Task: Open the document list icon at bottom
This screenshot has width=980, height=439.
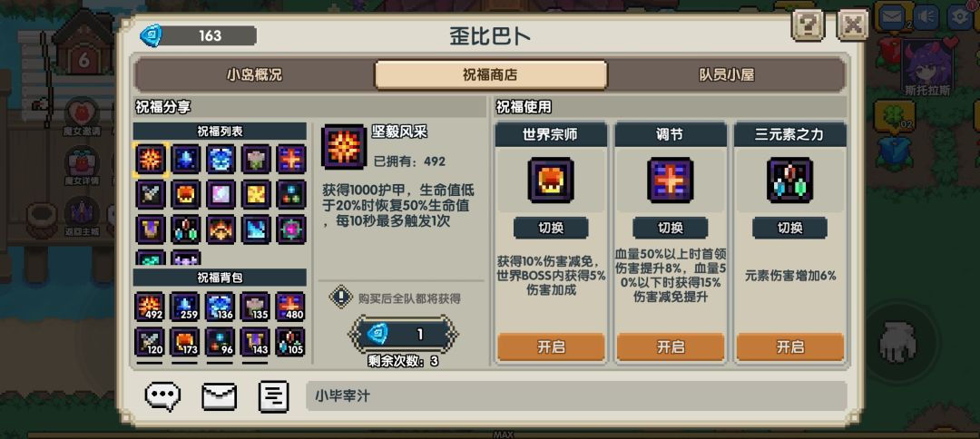Action: click(273, 396)
